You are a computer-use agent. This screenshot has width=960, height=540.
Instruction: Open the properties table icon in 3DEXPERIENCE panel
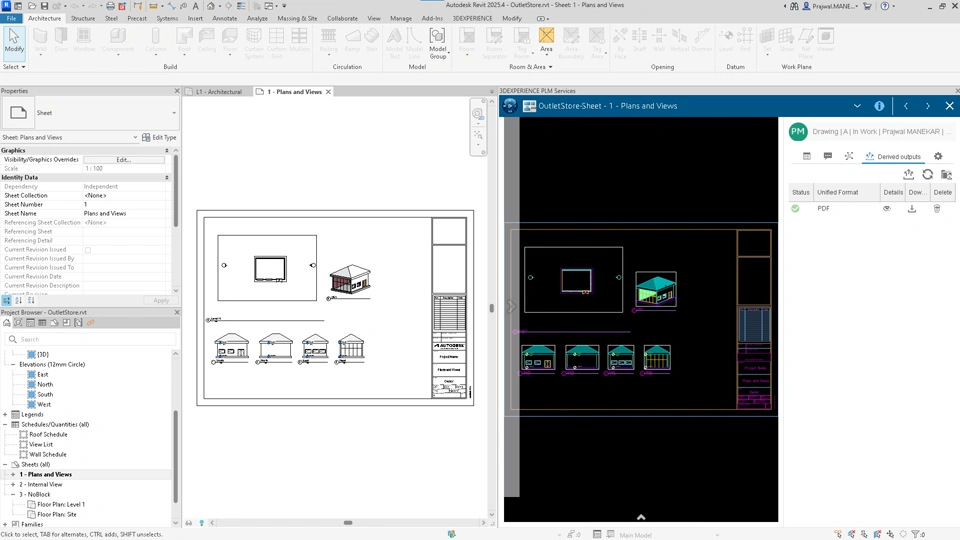coord(807,156)
